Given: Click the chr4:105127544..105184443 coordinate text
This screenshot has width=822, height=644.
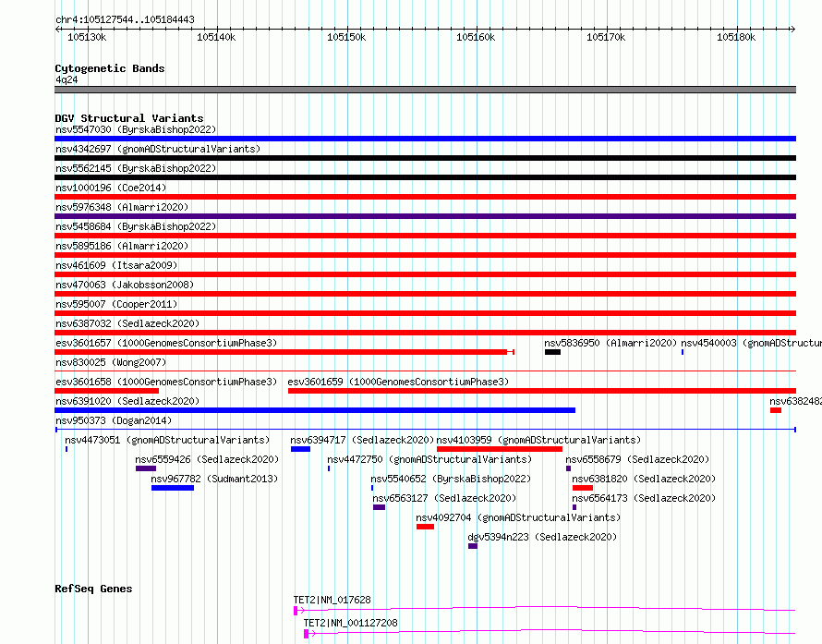Looking at the screenshot, I should pos(126,19).
